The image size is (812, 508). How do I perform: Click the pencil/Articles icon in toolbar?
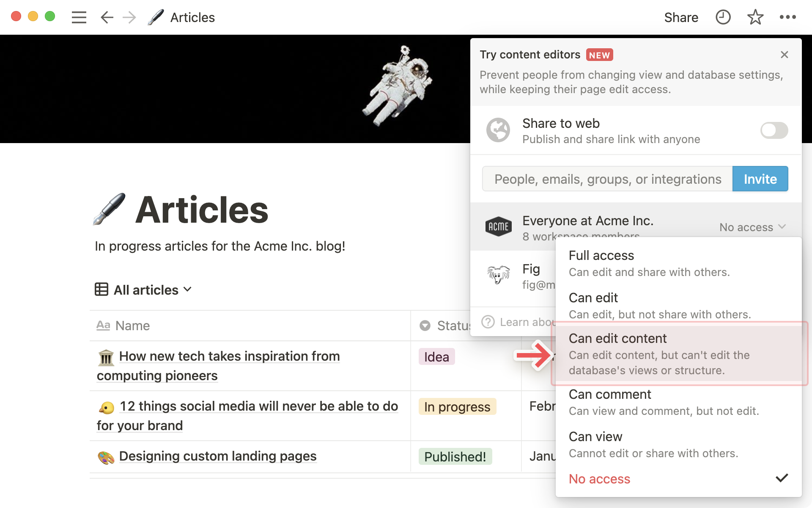tap(154, 17)
